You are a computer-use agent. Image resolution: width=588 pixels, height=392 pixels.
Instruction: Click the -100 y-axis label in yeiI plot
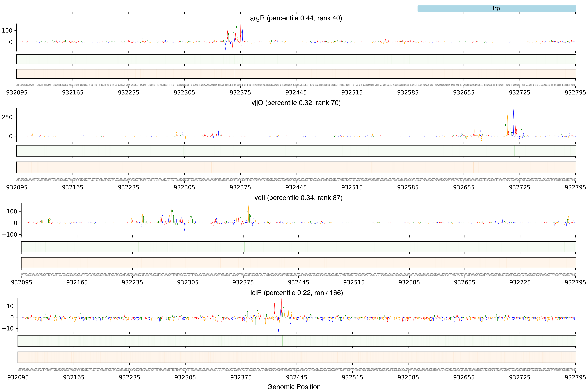pyautogui.click(x=10, y=235)
